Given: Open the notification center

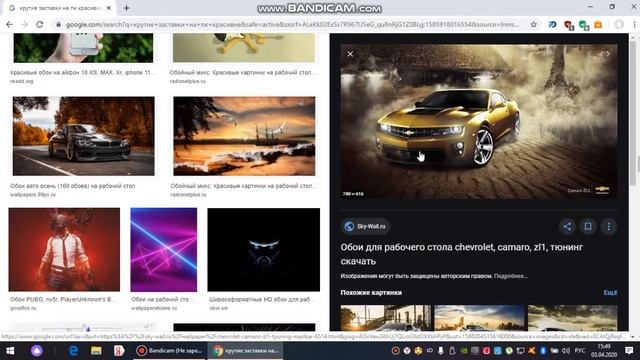Looking at the screenshot, I should click(629, 351).
